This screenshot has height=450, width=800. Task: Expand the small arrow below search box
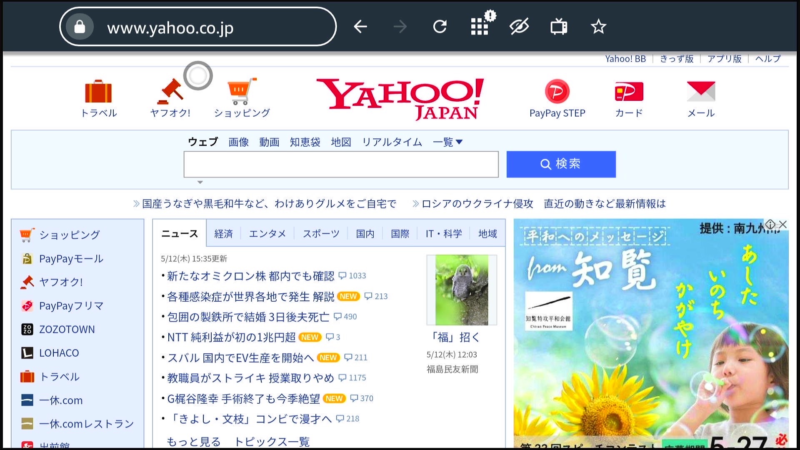[200, 182]
